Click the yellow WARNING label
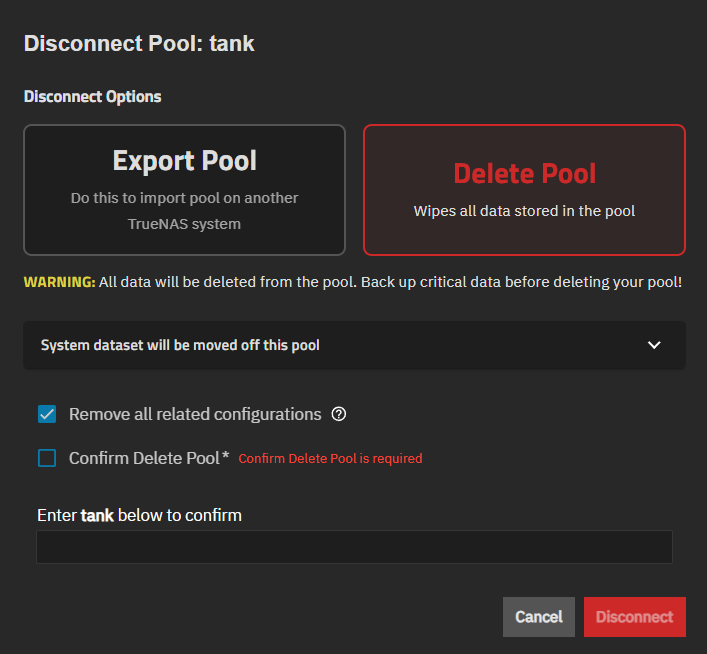This screenshot has height=654, width=707. click(60, 282)
